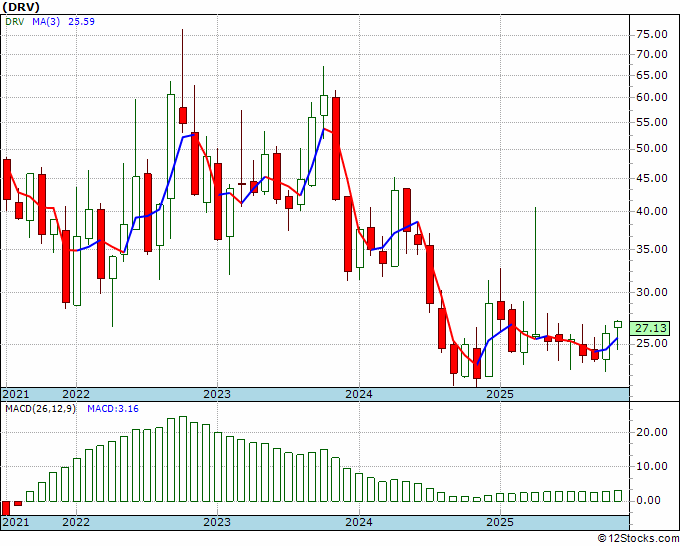This screenshot has width=680, height=546.
Task: Click the 60.00 price axis label
Action: (x=652, y=97)
